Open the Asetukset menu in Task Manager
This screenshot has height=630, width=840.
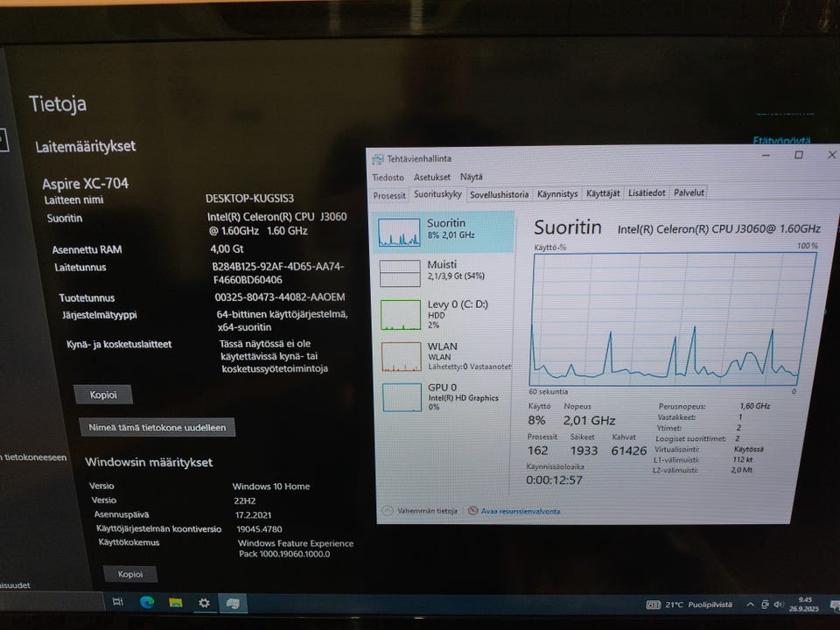431,177
